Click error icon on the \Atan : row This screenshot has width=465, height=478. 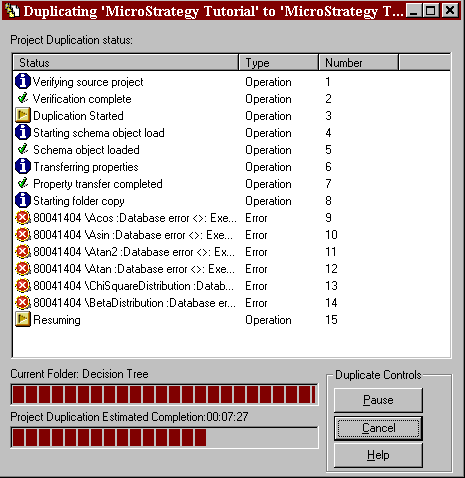[x=23, y=269]
